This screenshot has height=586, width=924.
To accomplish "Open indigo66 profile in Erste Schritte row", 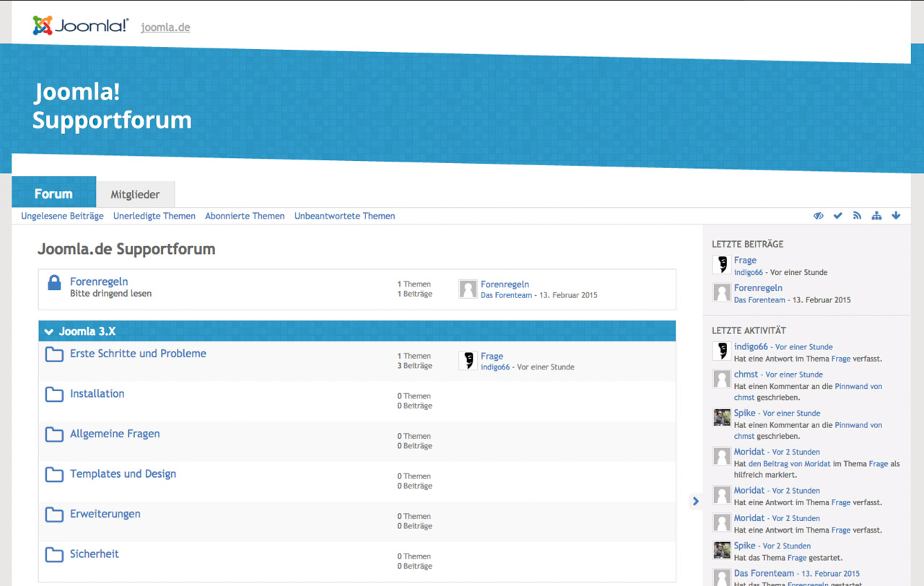I will pyautogui.click(x=495, y=367).
